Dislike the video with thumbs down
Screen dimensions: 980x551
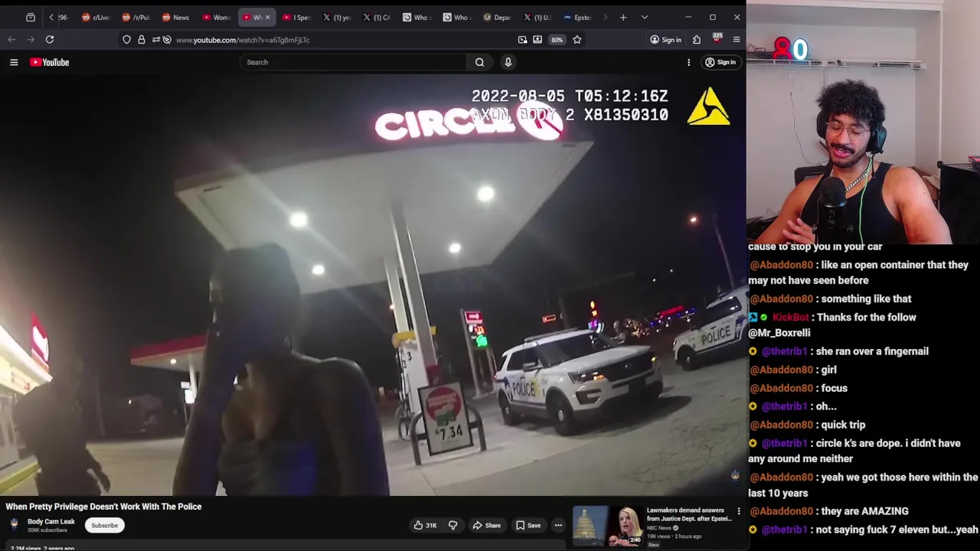[x=452, y=525]
